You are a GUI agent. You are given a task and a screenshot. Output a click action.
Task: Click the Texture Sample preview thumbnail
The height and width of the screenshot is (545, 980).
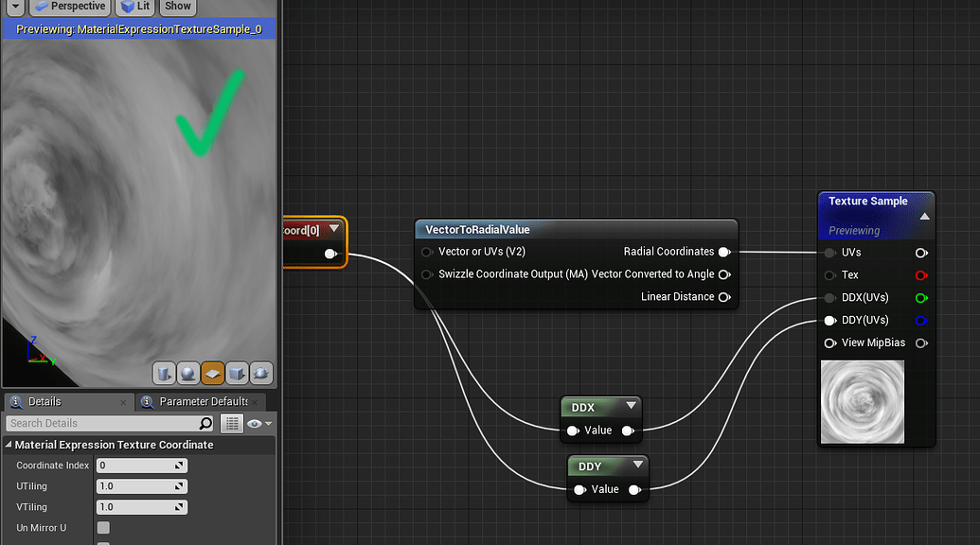[863, 401]
